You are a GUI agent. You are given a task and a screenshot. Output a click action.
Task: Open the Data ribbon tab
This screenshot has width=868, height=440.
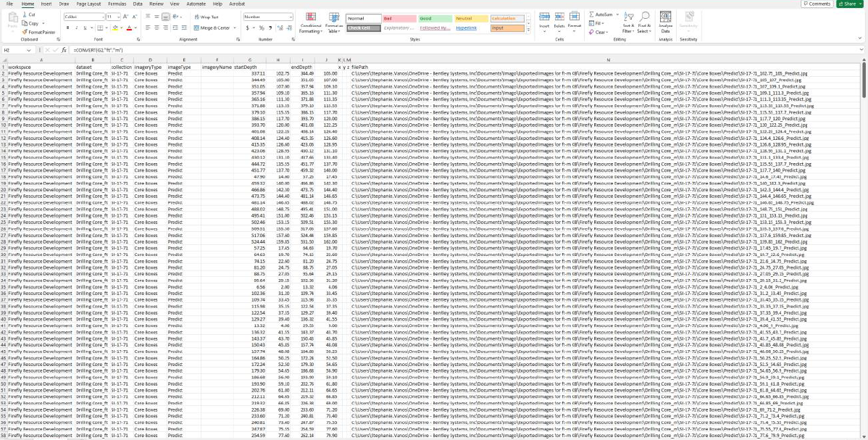(138, 4)
